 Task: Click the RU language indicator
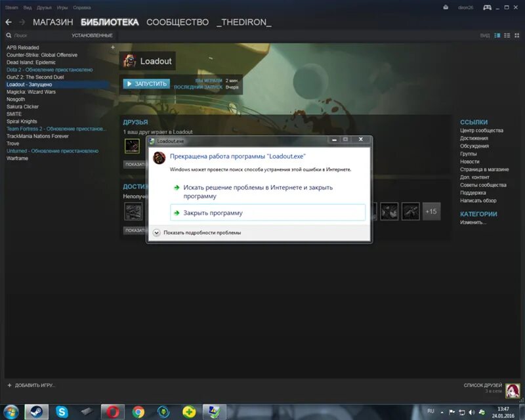430,411
